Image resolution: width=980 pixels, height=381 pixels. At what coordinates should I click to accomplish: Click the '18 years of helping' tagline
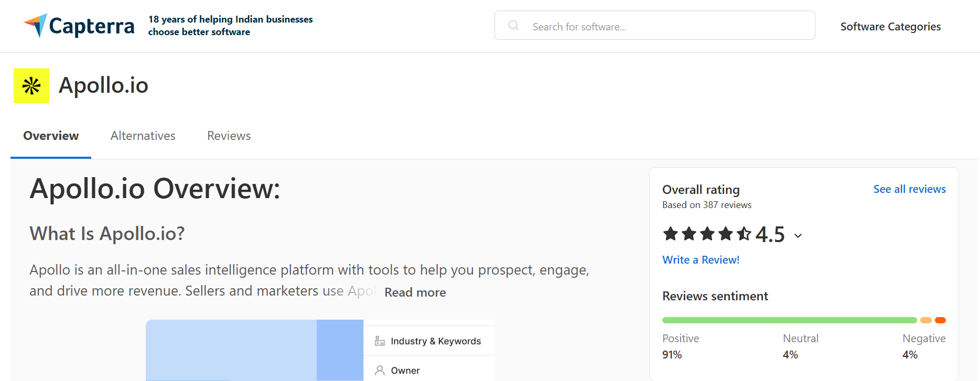click(x=230, y=25)
